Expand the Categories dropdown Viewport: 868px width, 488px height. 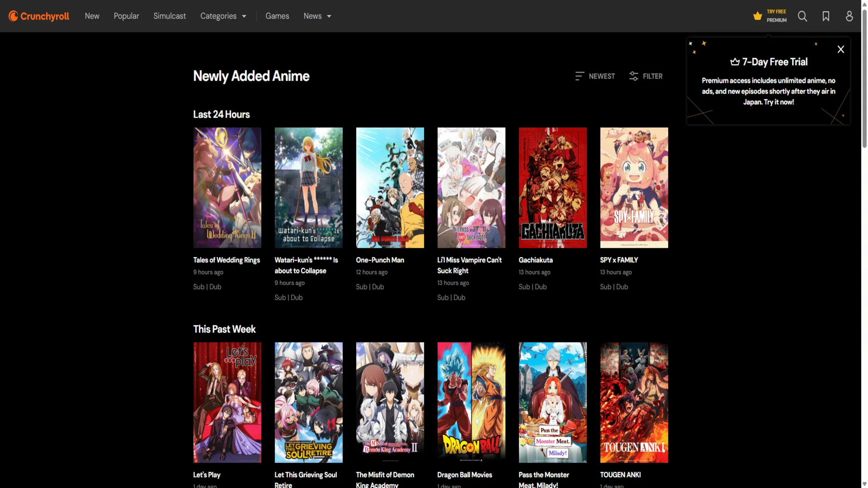pos(224,16)
